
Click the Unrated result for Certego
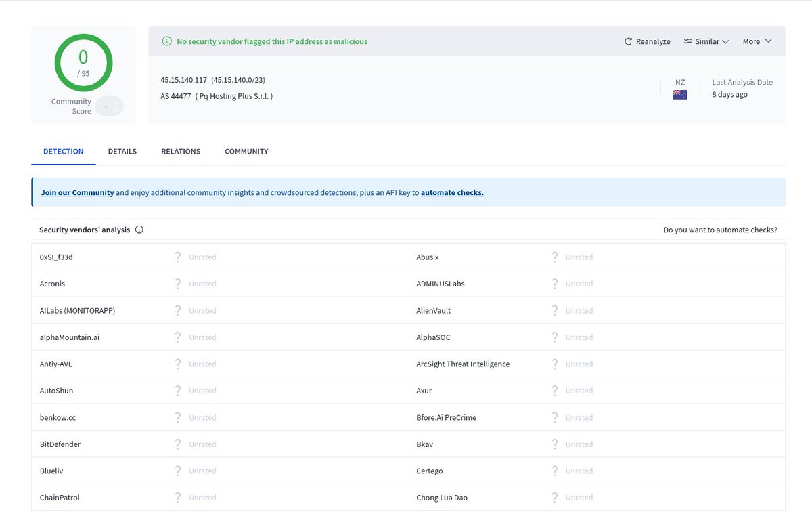579,471
